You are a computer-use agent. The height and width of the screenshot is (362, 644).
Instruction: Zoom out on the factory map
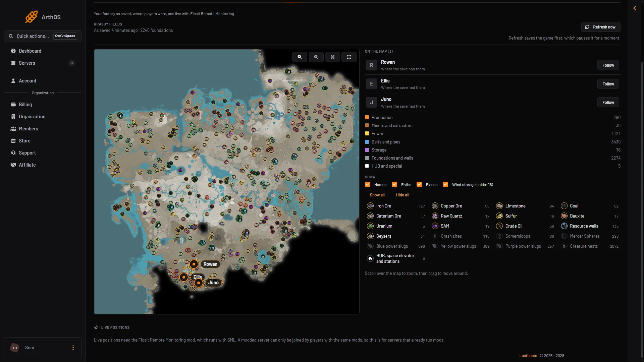pyautogui.click(x=316, y=57)
